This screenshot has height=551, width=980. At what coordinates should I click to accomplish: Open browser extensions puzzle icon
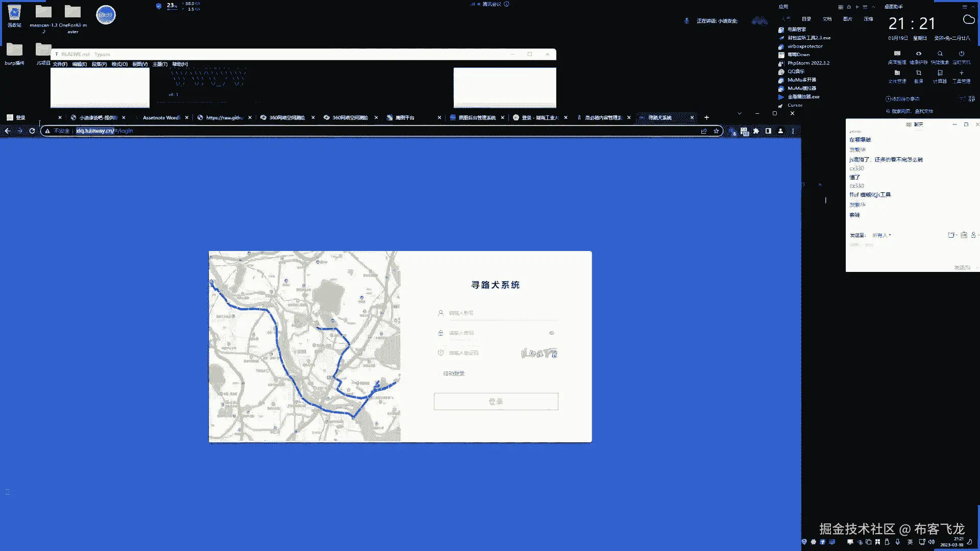tap(756, 131)
